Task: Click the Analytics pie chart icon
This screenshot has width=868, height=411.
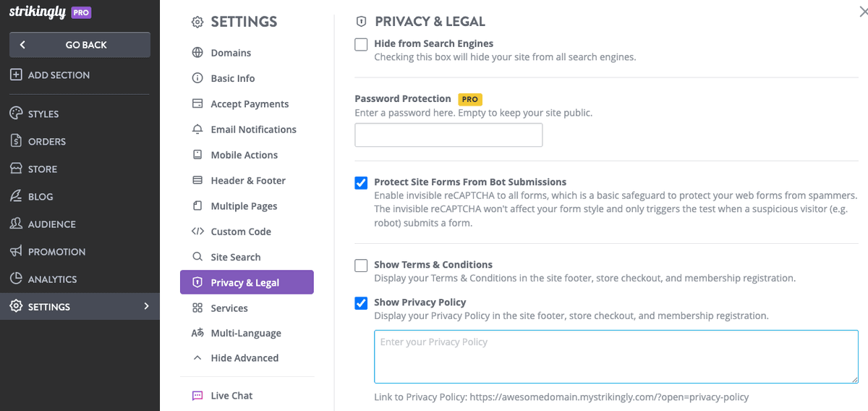Action: (x=16, y=279)
